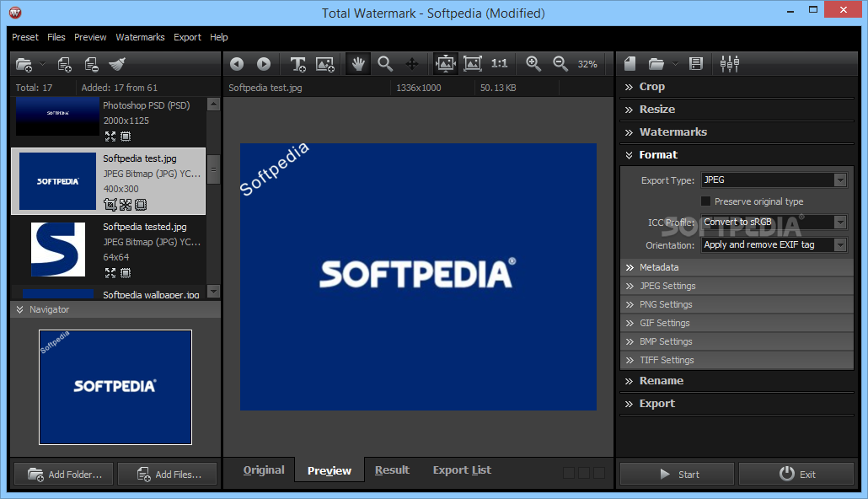
Task: Zoom in with the plus magnifier
Action: coord(533,64)
